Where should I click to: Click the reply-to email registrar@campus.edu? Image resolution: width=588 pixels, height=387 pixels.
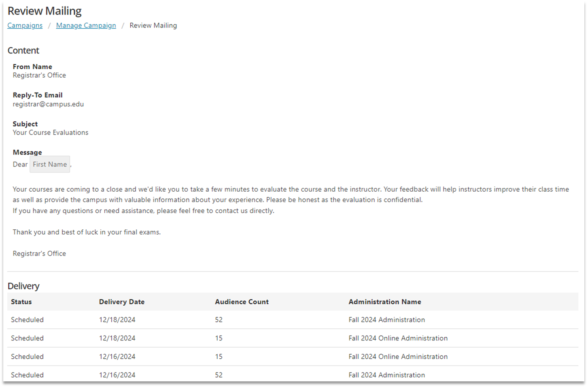tap(48, 104)
